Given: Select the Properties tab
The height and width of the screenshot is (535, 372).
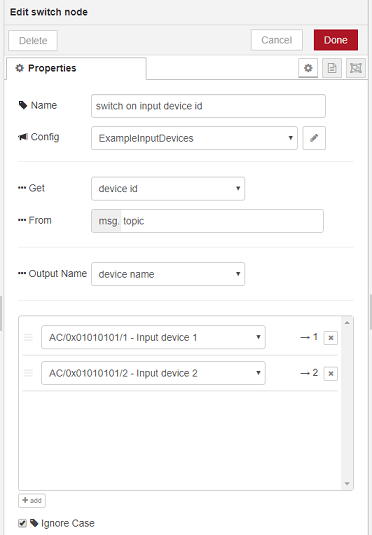Looking at the screenshot, I should point(76,68).
